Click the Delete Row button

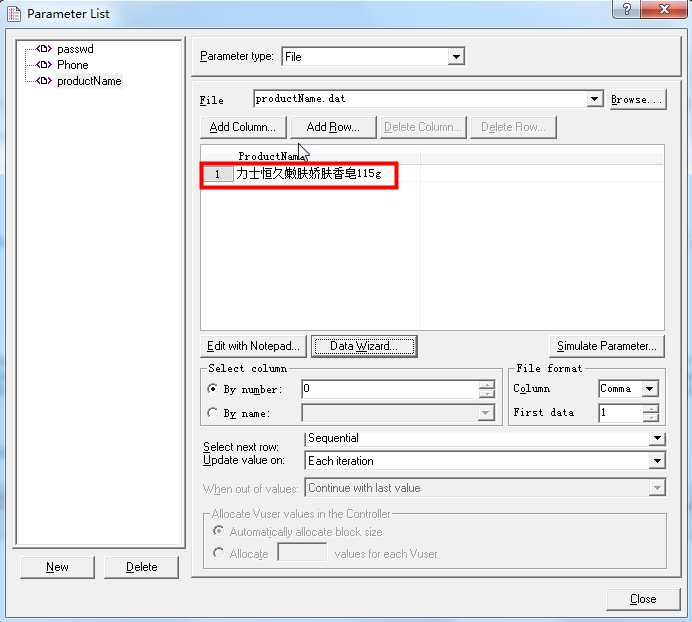pyautogui.click(x=513, y=127)
